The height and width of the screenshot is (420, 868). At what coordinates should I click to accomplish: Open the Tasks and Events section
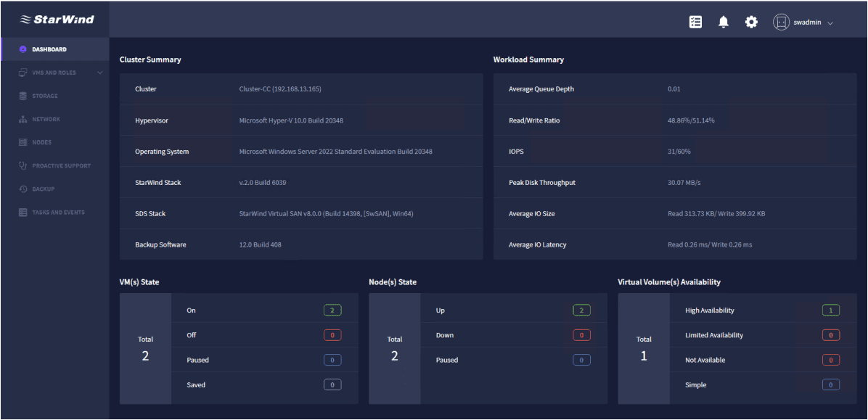(55, 212)
